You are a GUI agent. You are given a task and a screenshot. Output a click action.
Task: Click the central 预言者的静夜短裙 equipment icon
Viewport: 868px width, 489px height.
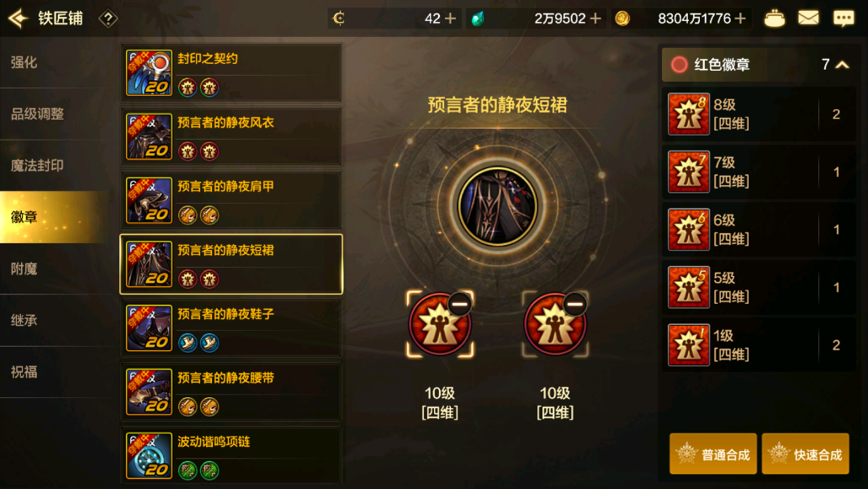click(497, 206)
